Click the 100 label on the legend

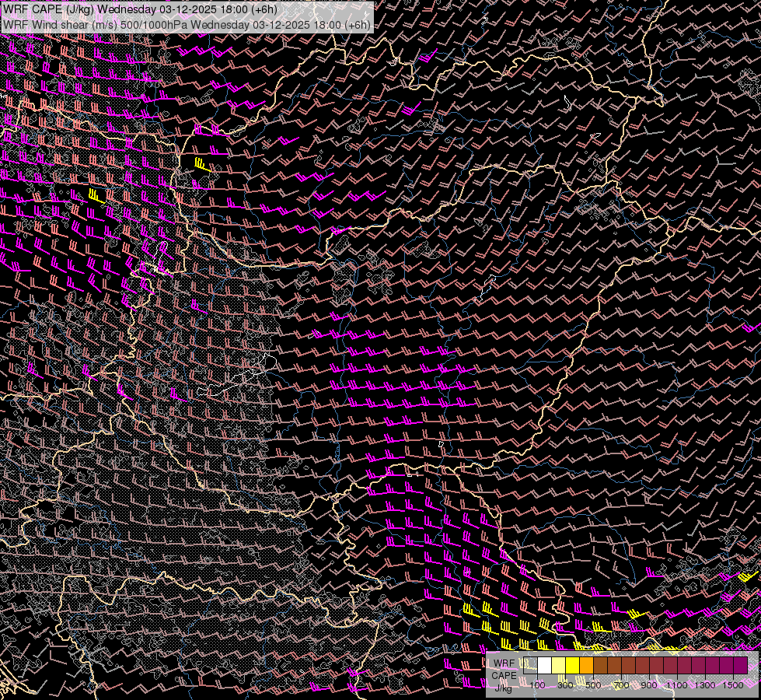(537, 685)
